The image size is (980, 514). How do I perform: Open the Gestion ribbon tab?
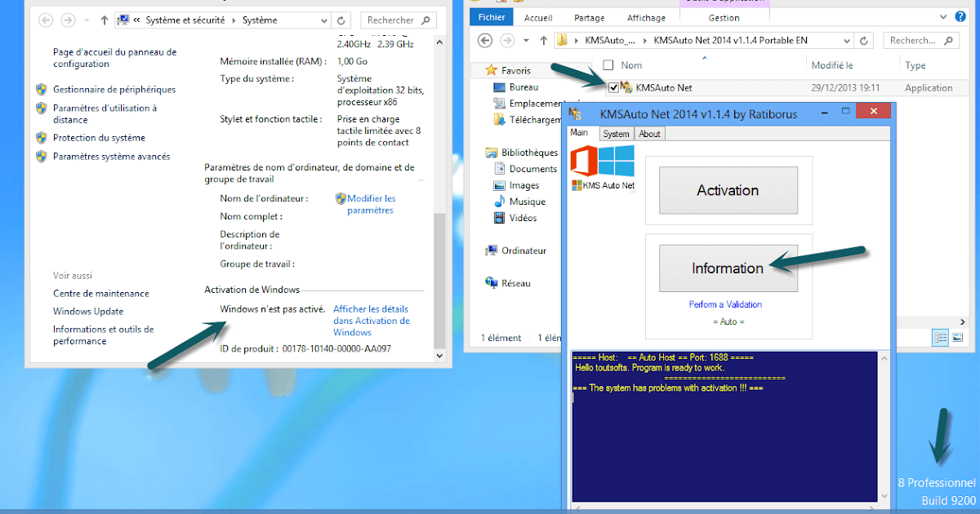(x=724, y=17)
